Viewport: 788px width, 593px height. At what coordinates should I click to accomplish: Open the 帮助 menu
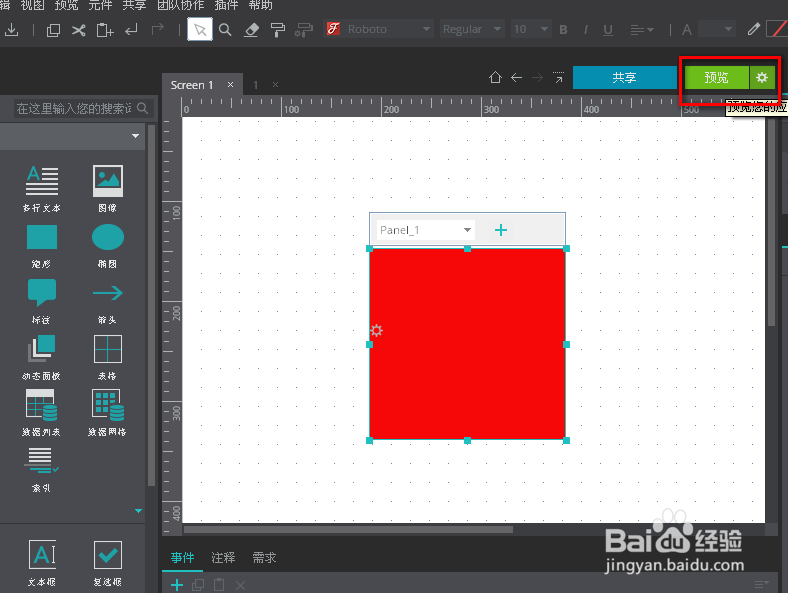pyautogui.click(x=261, y=6)
